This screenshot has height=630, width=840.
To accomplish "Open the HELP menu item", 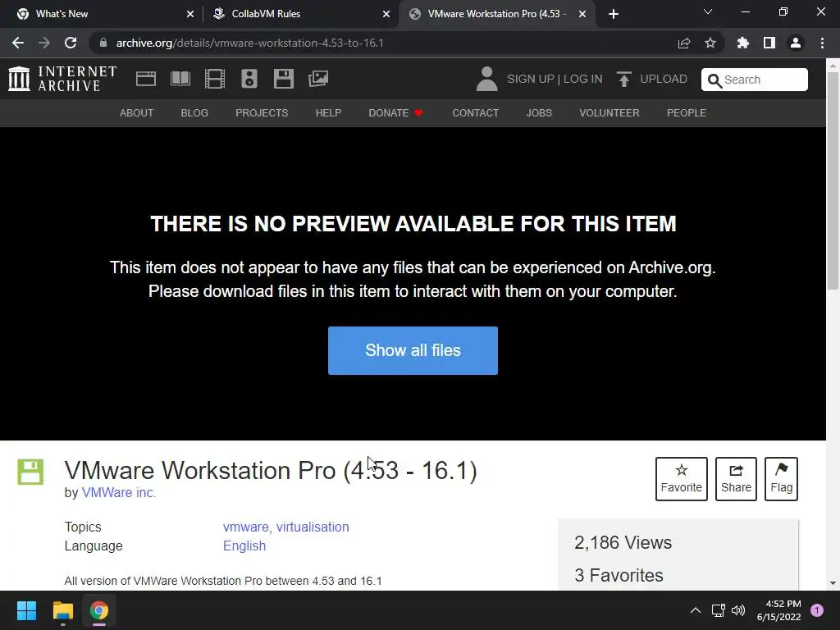I will tap(328, 113).
